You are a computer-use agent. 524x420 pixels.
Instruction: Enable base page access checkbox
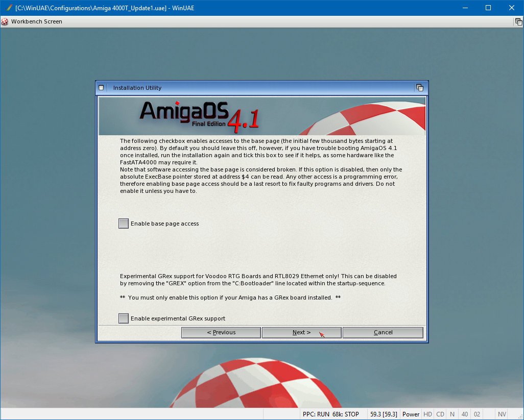[124, 224]
